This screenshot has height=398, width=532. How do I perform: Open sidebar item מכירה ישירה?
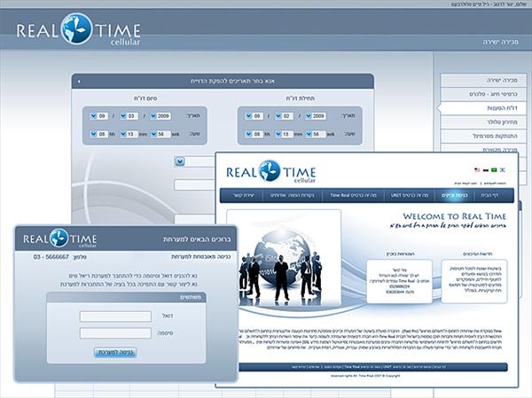(x=483, y=81)
